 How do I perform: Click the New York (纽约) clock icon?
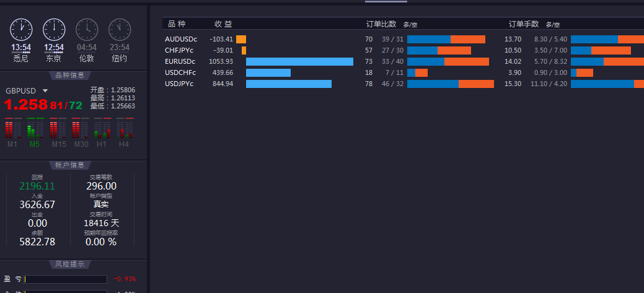tap(120, 30)
